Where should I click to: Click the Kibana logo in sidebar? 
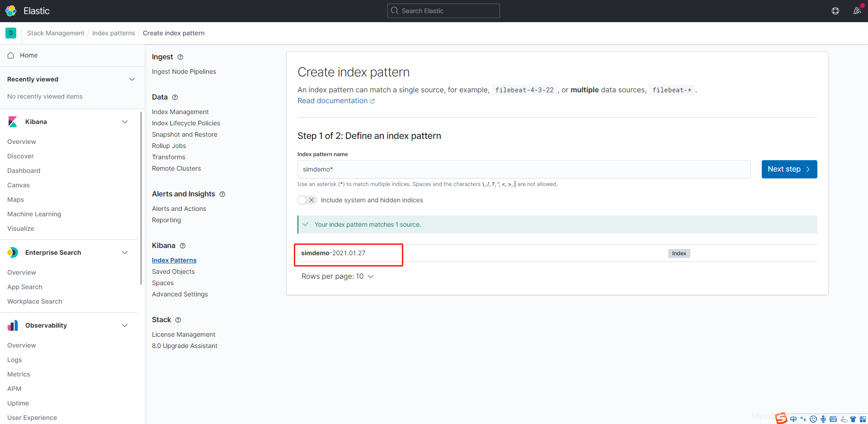coord(13,122)
